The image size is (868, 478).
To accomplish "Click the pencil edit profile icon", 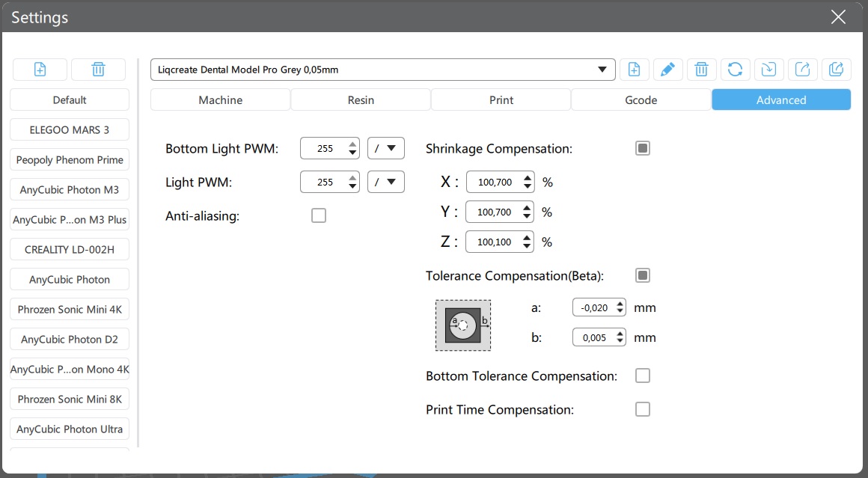I will tap(667, 70).
